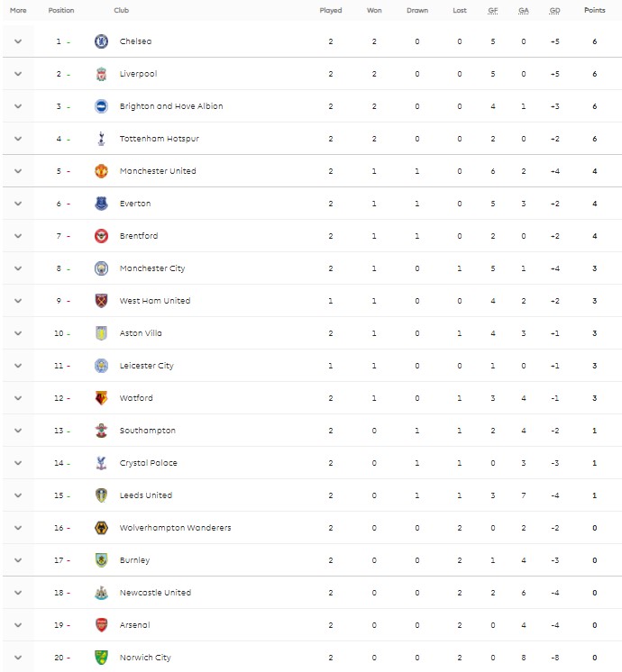This screenshot has width=622, height=672.
Task: Open the Crystal Palace club link
Action: tap(148, 463)
